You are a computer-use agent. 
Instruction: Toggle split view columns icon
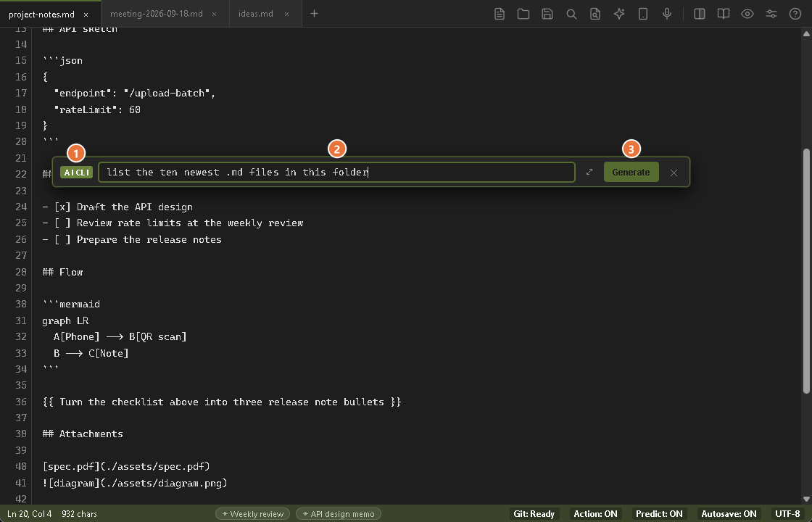[699, 14]
